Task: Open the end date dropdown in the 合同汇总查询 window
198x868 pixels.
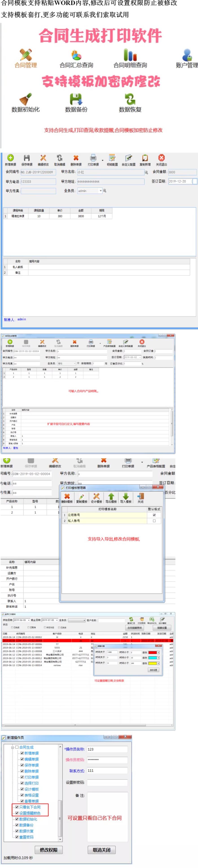Action: (x=56, y=620)
